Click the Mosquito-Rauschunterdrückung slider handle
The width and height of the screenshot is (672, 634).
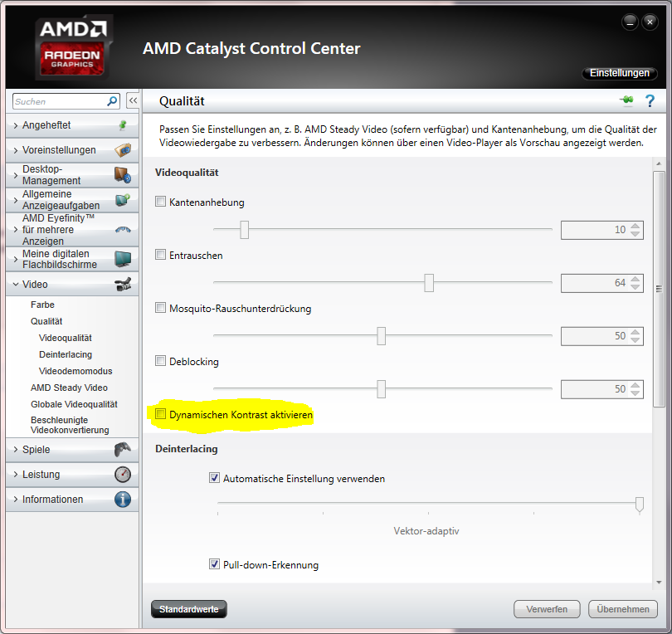pos(381,336)
